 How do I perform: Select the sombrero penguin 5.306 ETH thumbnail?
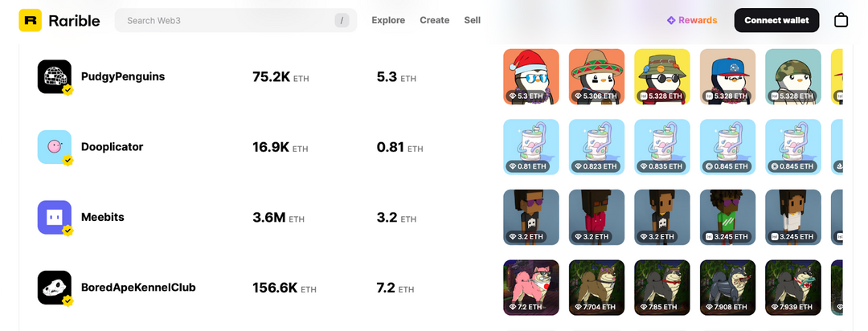coord(596,76)
